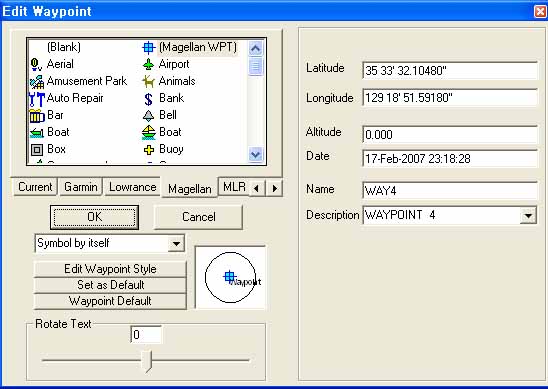Click the Description field WAYPOINT 4

coord(442,215)
